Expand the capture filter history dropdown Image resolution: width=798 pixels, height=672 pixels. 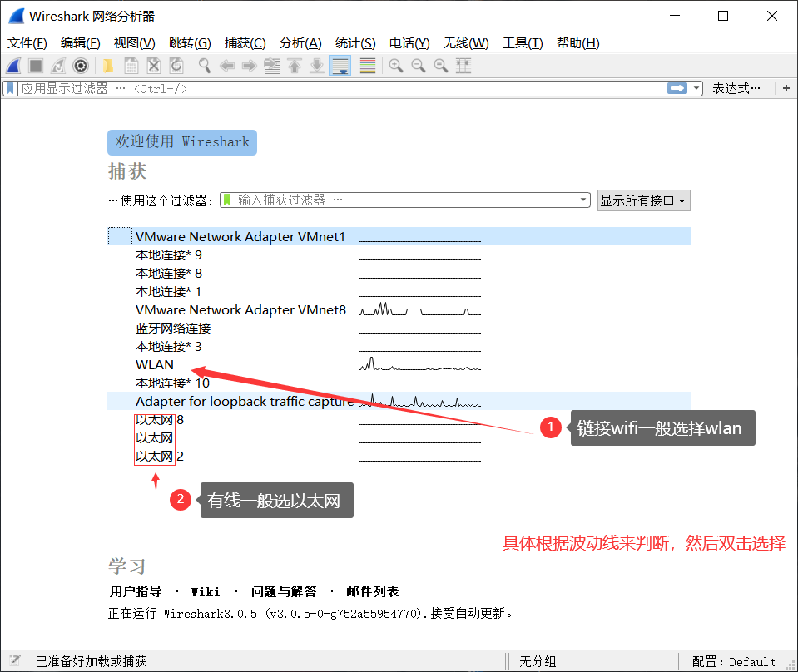(x=584, y=200)
